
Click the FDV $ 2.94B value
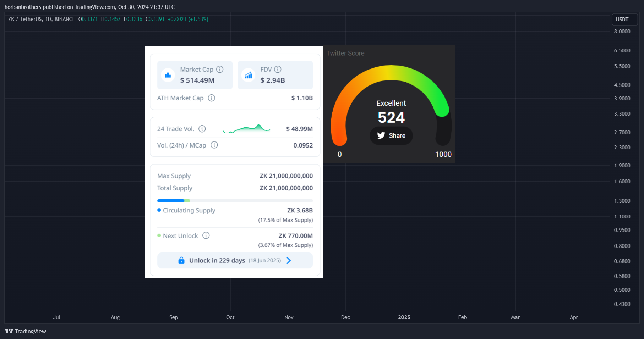coord(273,80)
